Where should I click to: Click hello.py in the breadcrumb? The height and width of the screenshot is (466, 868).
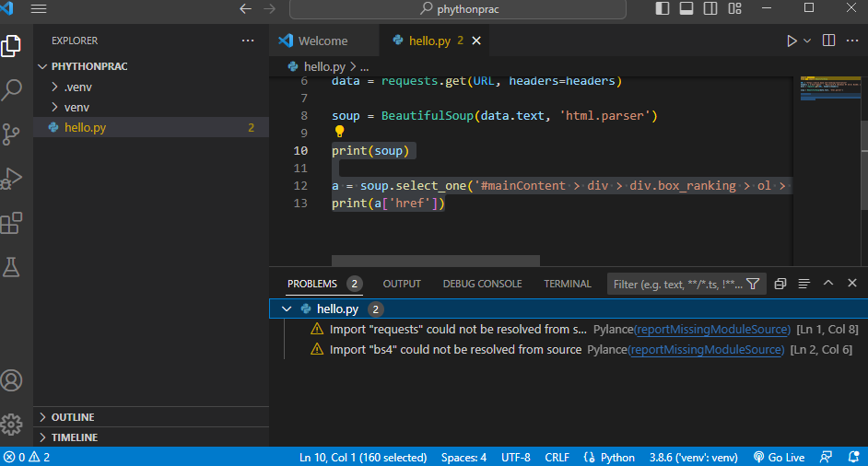(323, 67)
